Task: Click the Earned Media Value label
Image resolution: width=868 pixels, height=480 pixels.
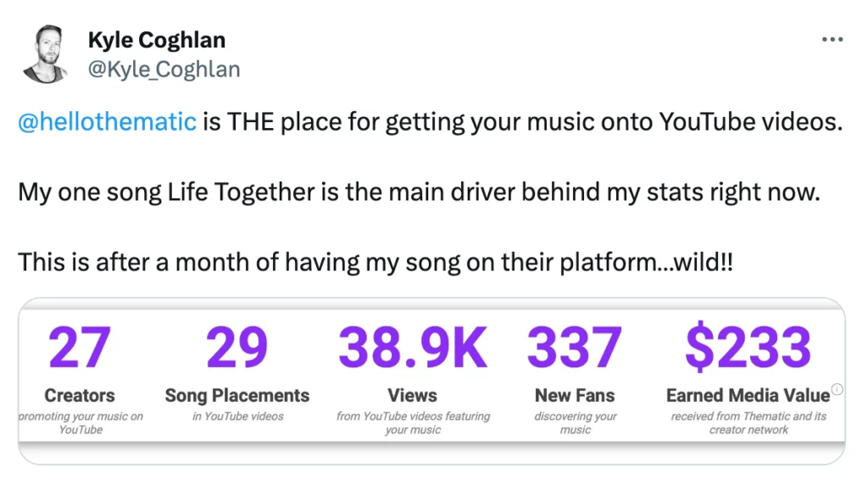Action: tap(747, 395)
